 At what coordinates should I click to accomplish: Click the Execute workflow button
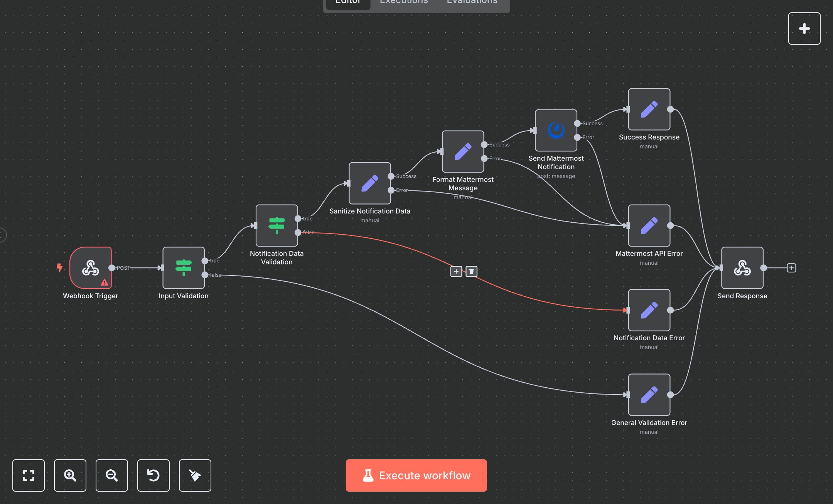point(416,475)
